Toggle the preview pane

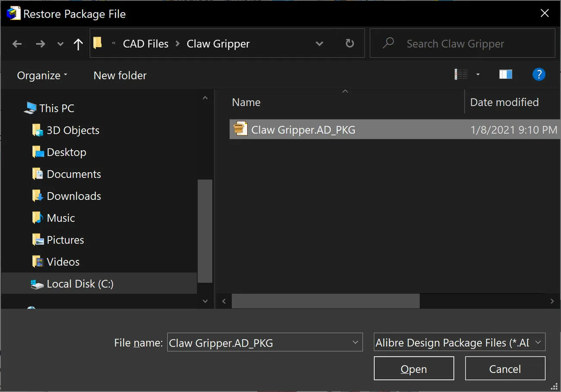click(506, 75)
